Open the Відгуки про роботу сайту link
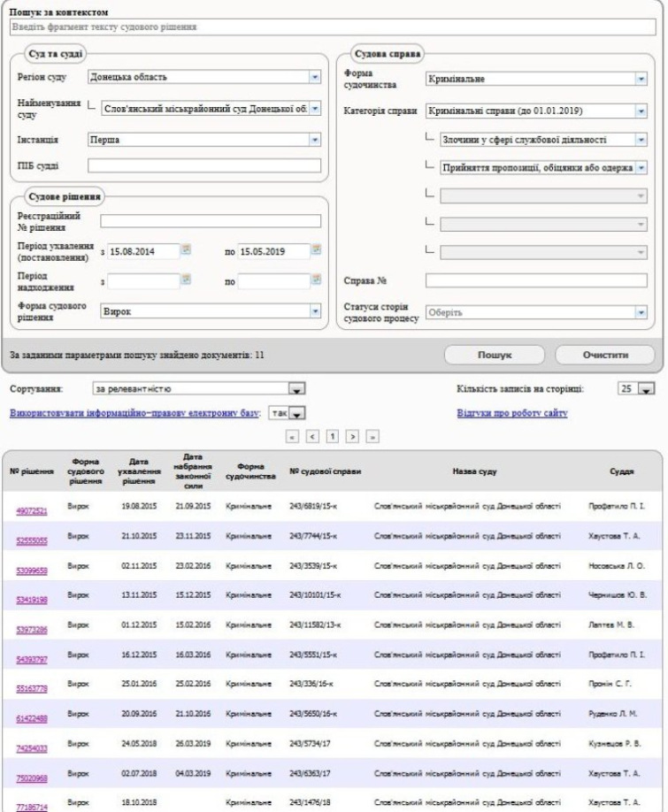The width and height of the screenshot is (668, 812). pos(511,412)
